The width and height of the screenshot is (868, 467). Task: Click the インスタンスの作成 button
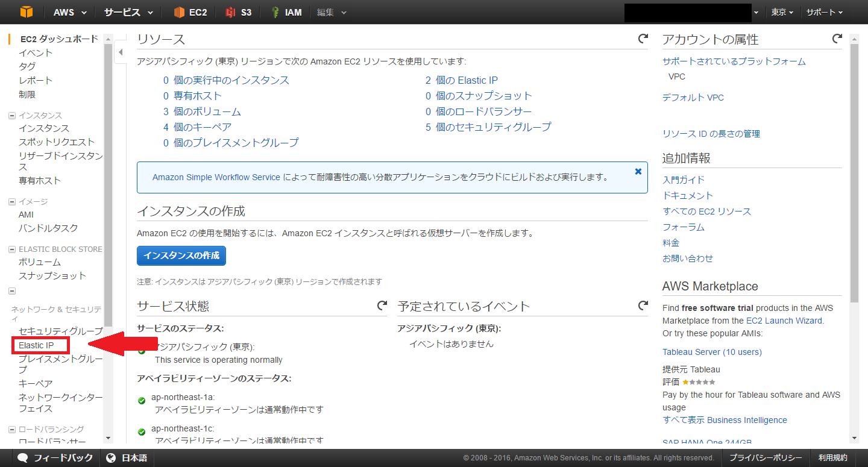pyautogui.click(x=181, y=255)
